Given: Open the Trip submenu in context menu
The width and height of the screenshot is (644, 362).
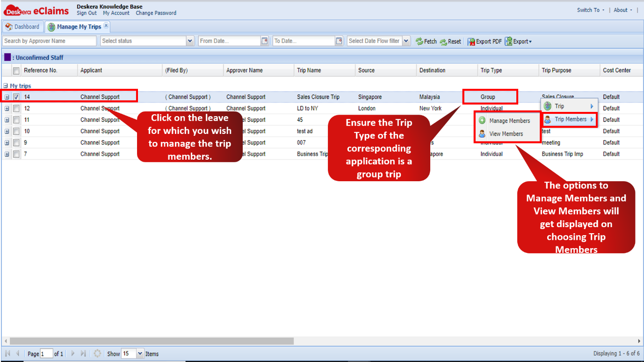Looking at the screenshot, I should 569,106.
